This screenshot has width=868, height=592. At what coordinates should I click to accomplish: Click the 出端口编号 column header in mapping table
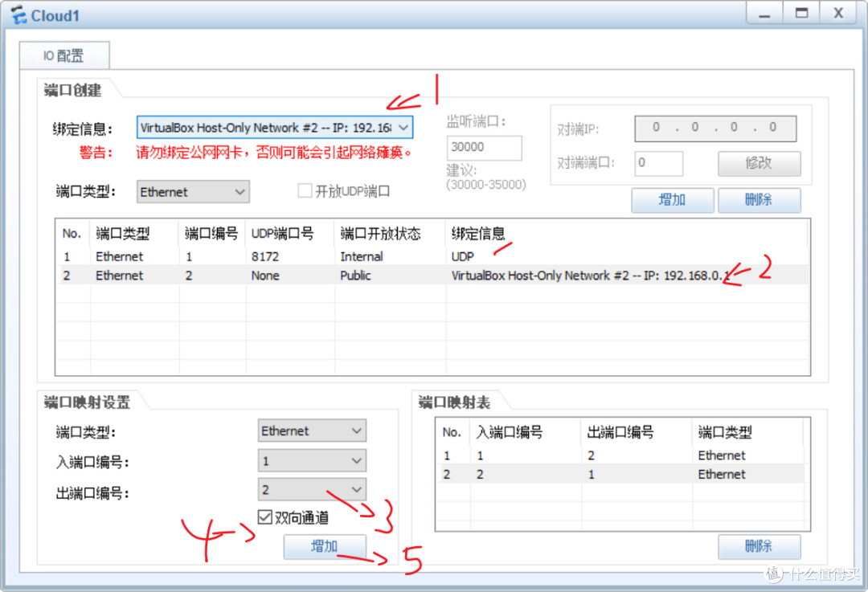[637, 432]
